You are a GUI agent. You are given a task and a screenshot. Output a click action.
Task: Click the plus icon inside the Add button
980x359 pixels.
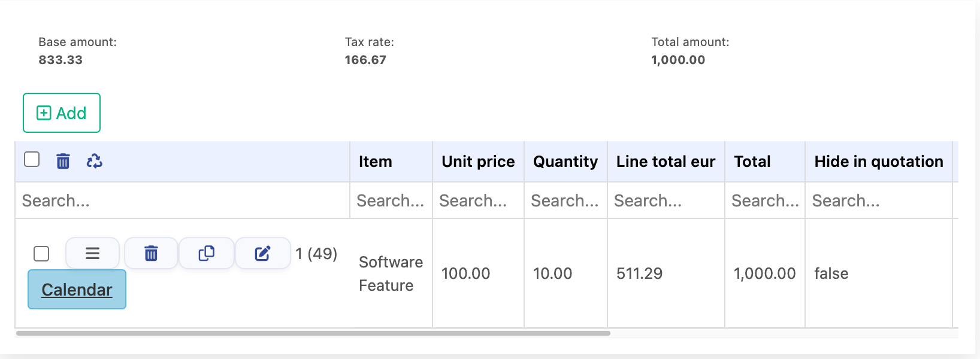click(43, 112)
